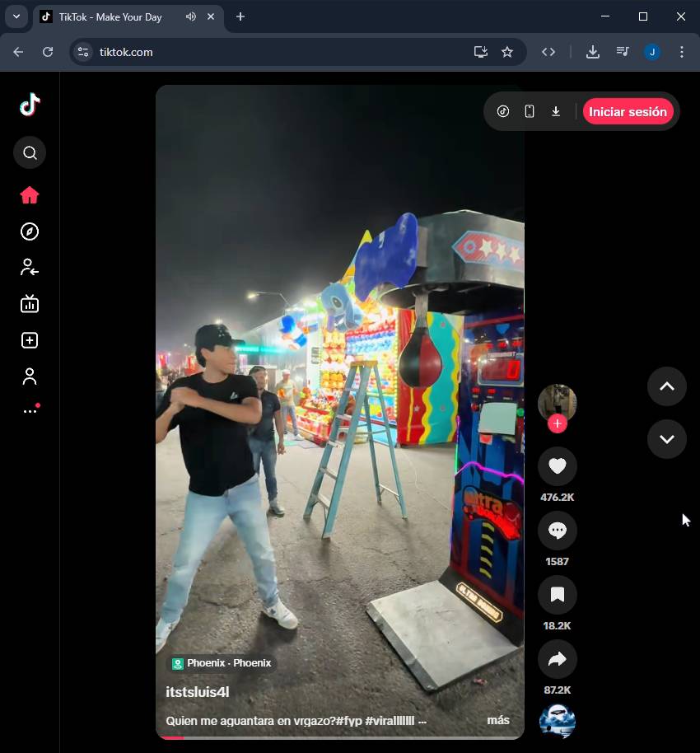The width and height of the screenshot is (700, 753).
Task: Open TikTok search from the sidebar
Action: [30, 152]
